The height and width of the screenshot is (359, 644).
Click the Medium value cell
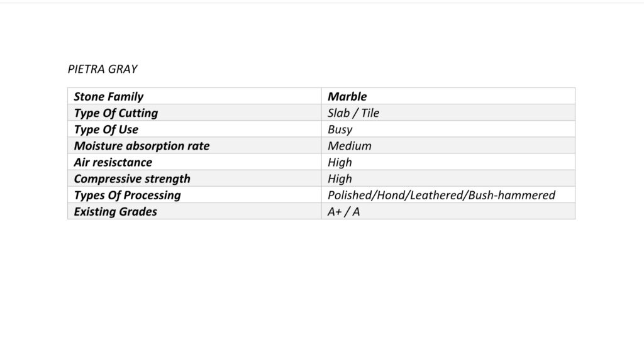click(350, 146)
